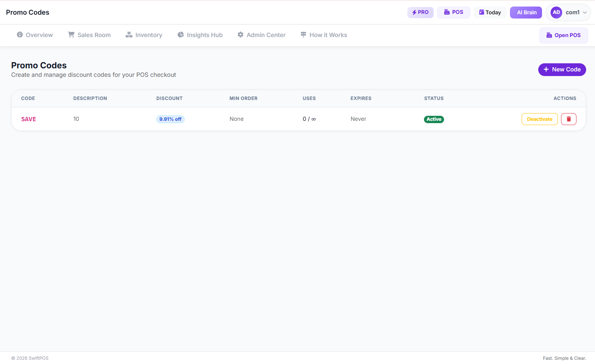The image size is (595, 364).
Task: Click the Inventory boxes icon
Action: pos(129,35)
